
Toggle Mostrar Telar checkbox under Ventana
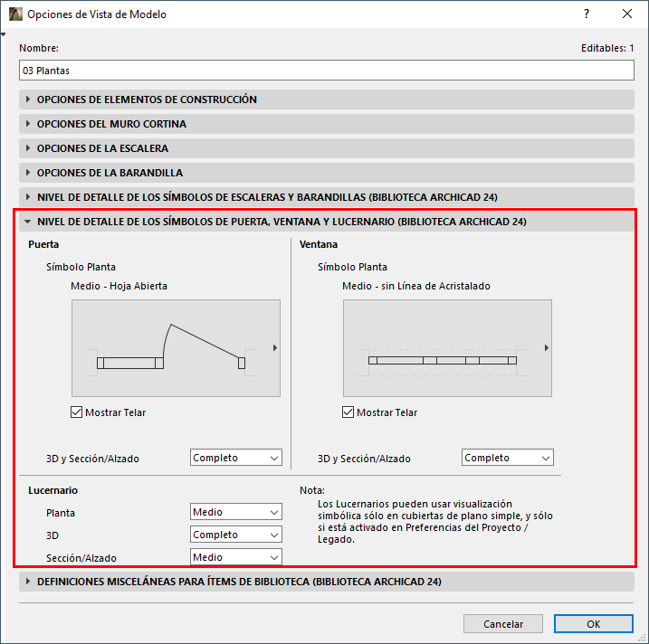pos(348,412)
